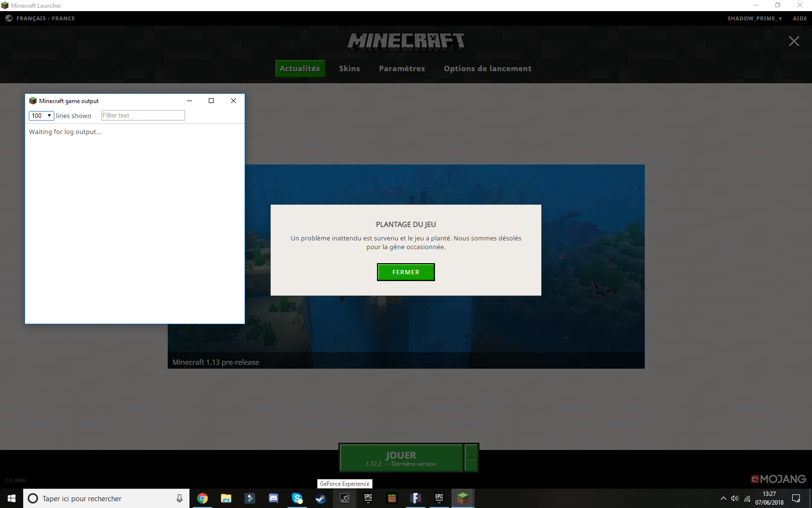The image size is (812, 508).
Task: Switch to the Skins tab
Action: point(349,69)
